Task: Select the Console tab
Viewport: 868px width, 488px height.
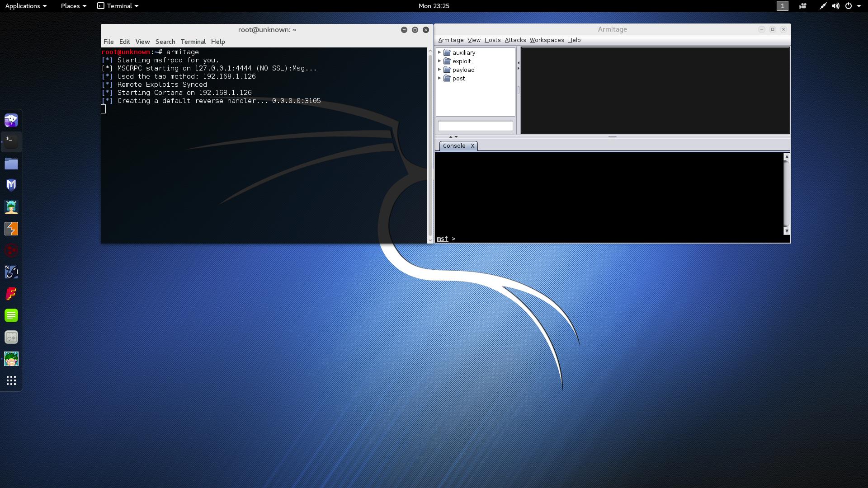Action: (x=454, y=146)
